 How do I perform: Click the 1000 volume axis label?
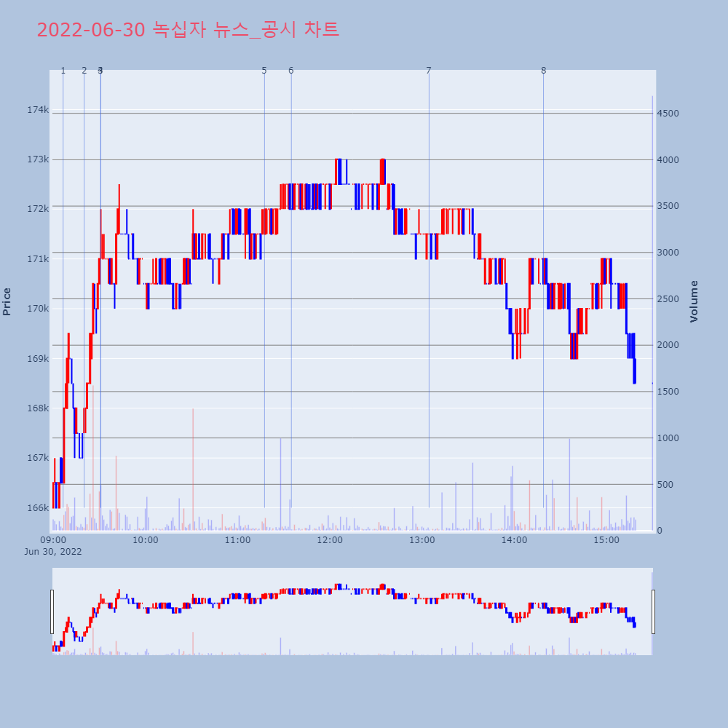[x=668, y=438]
